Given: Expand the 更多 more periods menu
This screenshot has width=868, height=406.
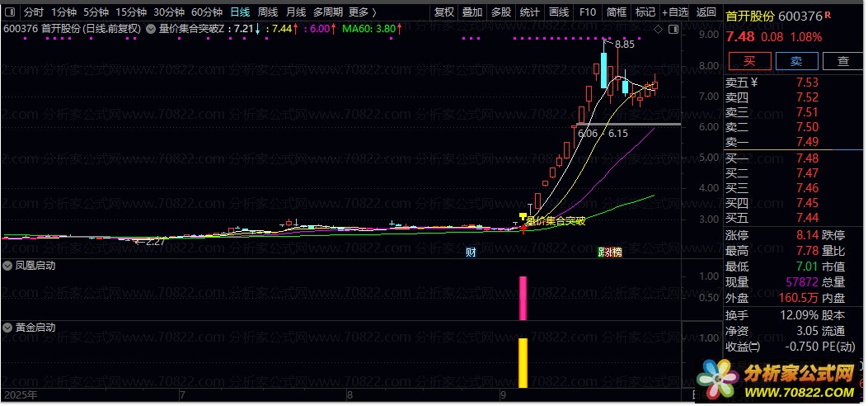Looking at the screenshot, I should coord(363,12).
